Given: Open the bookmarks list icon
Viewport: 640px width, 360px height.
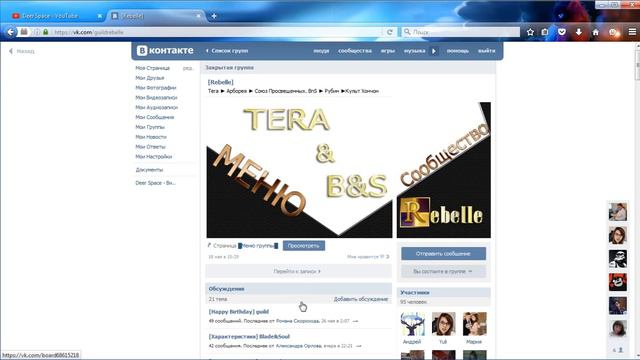Looking at the screenshot, I should [545, 32].
